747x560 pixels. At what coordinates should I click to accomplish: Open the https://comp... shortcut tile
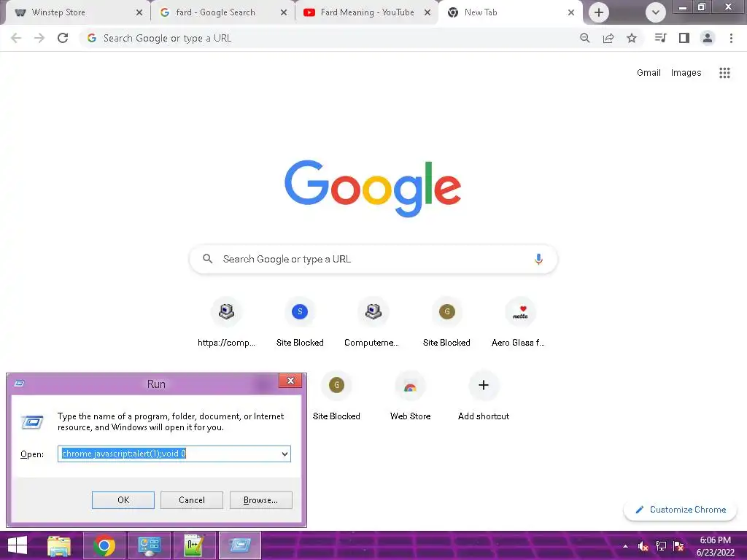point(226,322)
